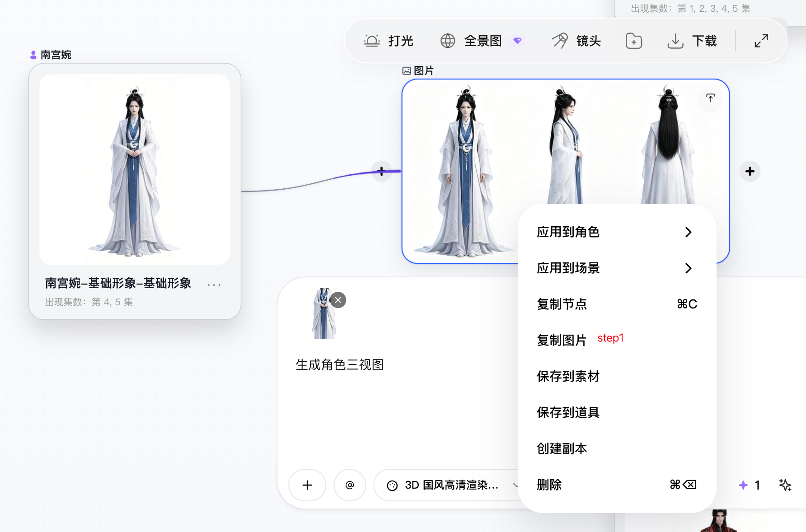This screenshot has height=532, width=806.
Task: Select 复制图片 from context menu
Action: pyautogui.click(x=562, y=340)
